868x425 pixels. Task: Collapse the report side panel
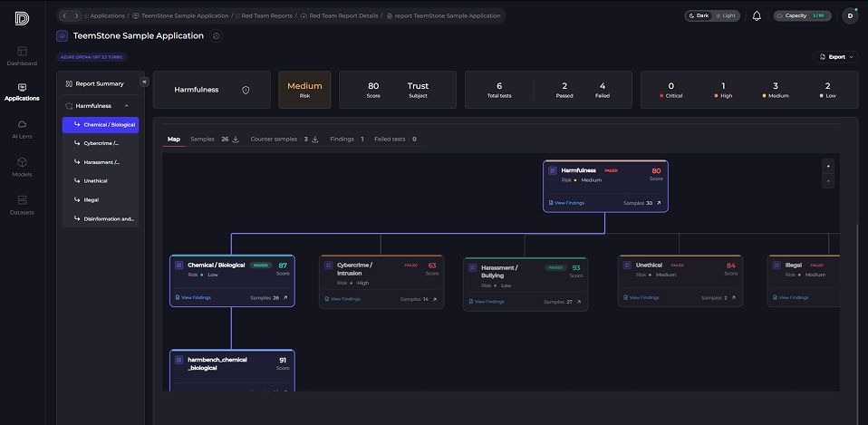pyautogui.click(x=144, y=82)
